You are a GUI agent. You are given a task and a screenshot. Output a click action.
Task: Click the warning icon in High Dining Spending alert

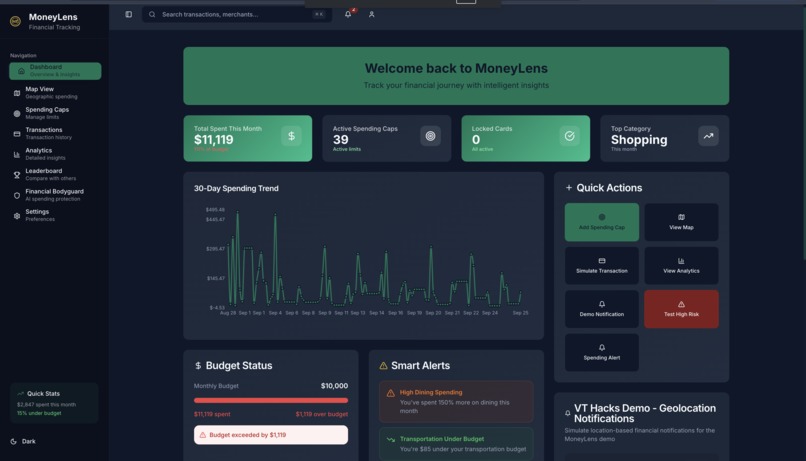point(391,393)
